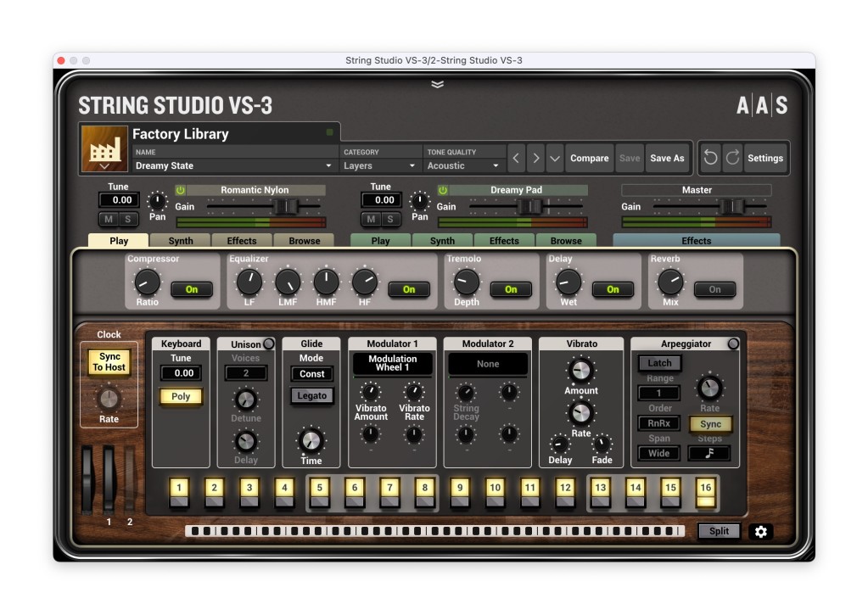
Task: Switch to the Romantic Nylon Effects tab
Action: pos(242,241)
